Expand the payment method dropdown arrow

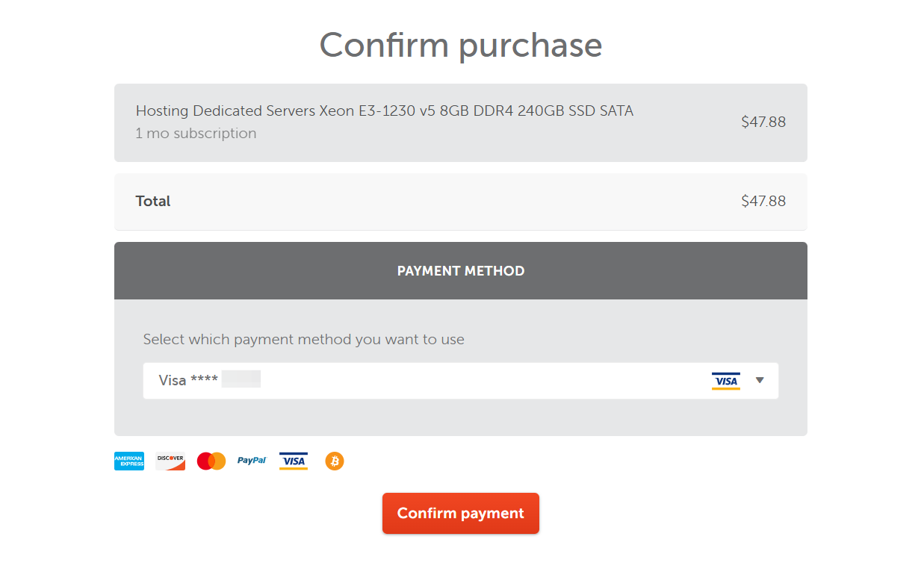pos(760,381)
